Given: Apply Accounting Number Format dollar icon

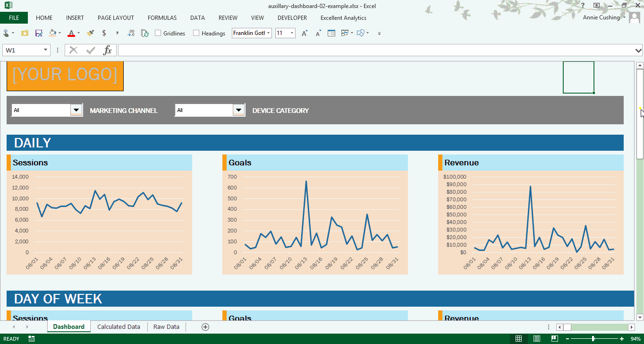Looking at the screenshot, I should [x=103, y=33].
